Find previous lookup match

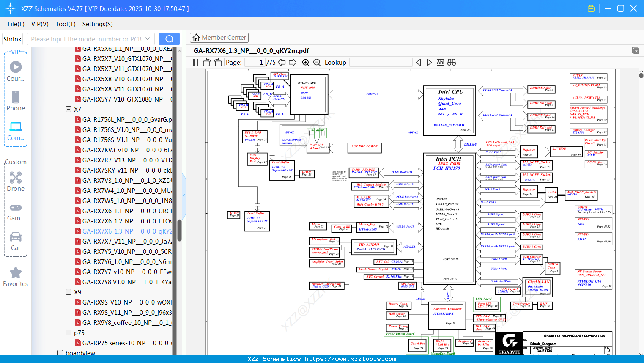418,62
